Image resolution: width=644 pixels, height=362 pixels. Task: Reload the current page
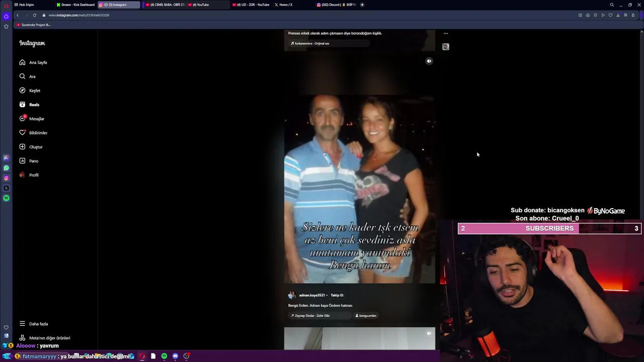(35, 15)
